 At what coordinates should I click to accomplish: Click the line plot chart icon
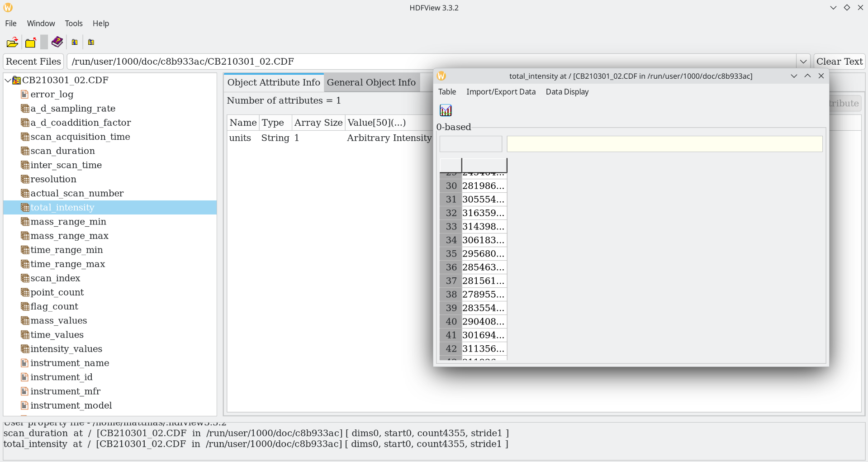click(446, 110)
